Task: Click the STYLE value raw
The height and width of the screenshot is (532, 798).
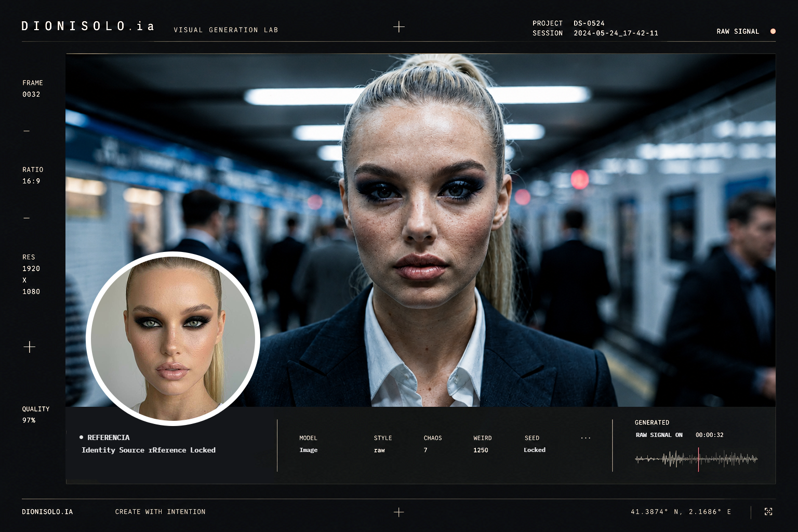Action: point(379,450)
